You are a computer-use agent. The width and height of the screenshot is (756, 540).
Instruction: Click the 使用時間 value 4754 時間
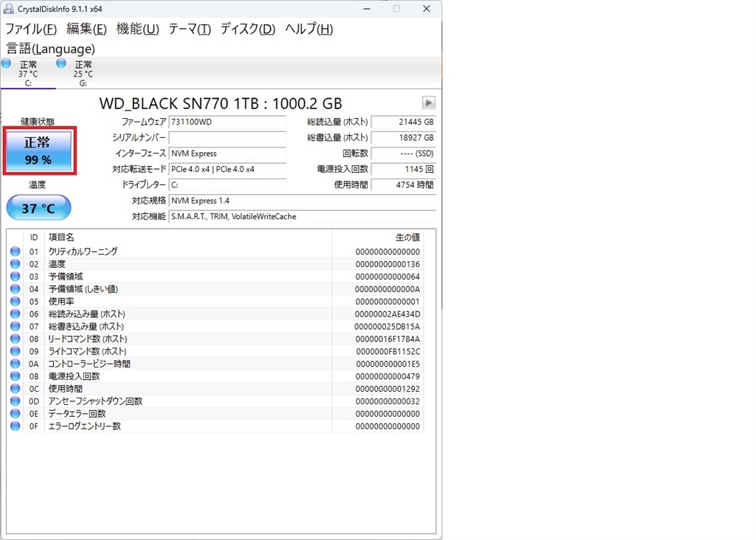(x=403, y=185)
